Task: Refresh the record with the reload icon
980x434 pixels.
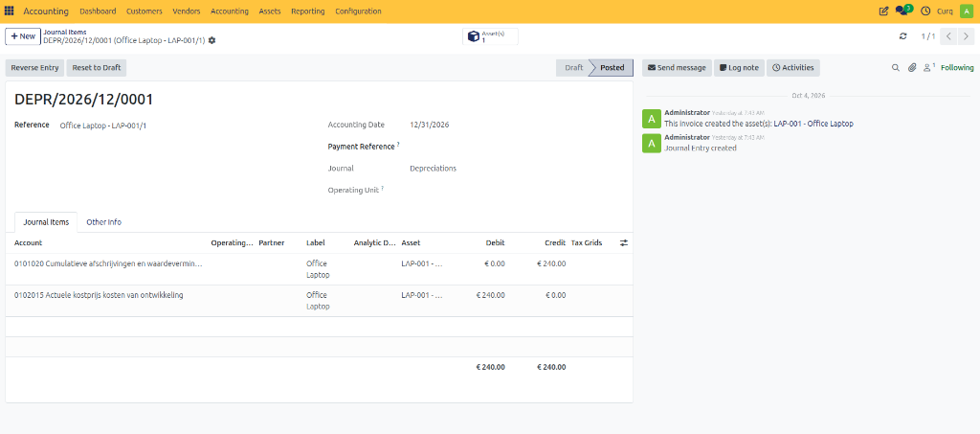Action: [903, 36]
